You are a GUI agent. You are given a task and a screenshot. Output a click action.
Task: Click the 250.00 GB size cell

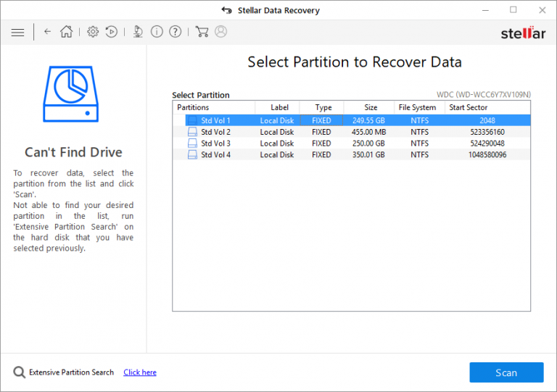pyautogui.click(x=368, y=143)
